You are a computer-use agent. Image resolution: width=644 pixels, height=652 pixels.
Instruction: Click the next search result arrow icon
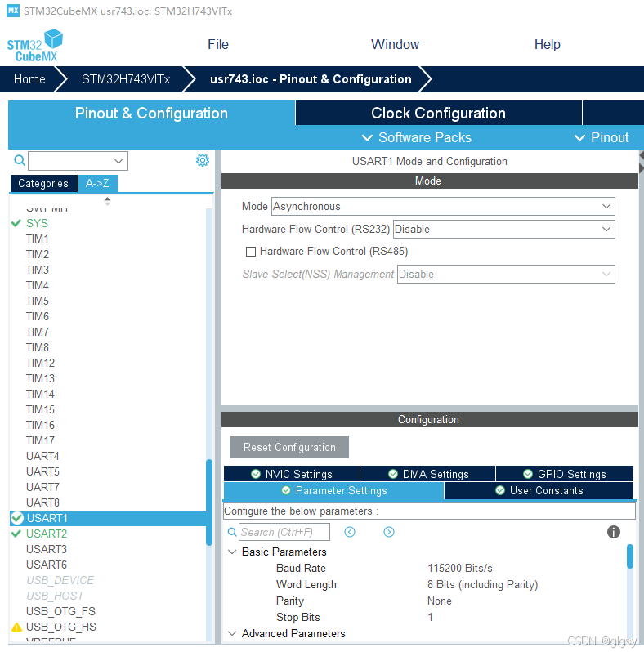pyautogui.click(x=389, y=532)
